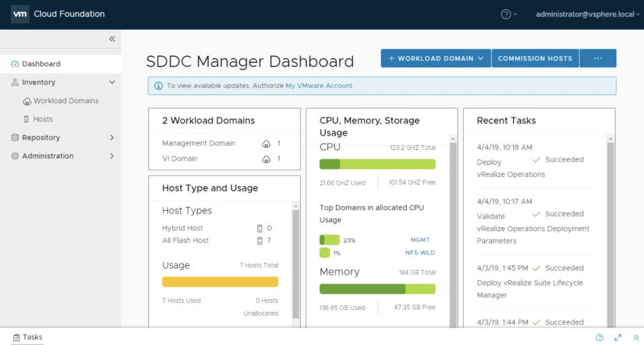Click the Hybrid Host server icon

coord(260,229)
